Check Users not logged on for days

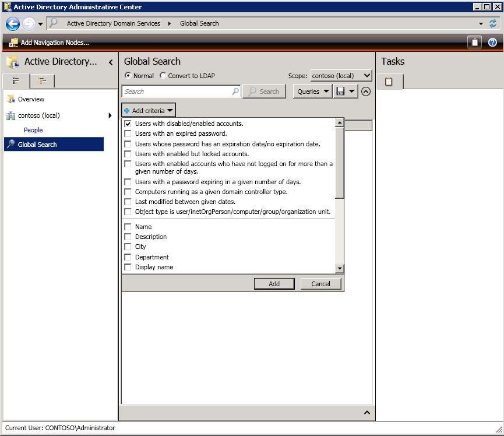128,164
